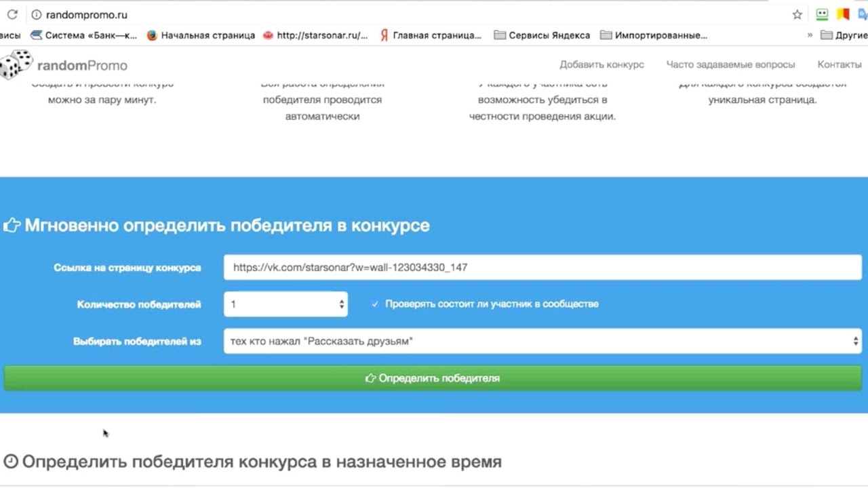Click the clock icon by scheduled contest heading
Screen dimensions: 868x488
point(10,462)
